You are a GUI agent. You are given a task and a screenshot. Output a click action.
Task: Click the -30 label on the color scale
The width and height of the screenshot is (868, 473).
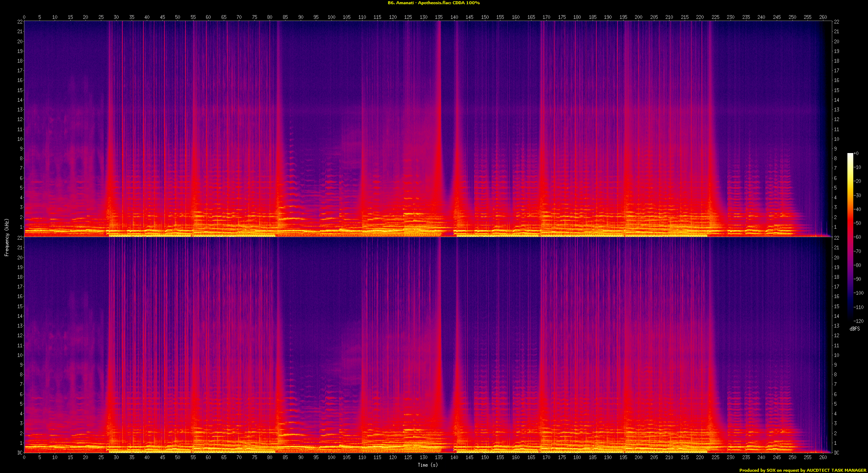point(857,196)
